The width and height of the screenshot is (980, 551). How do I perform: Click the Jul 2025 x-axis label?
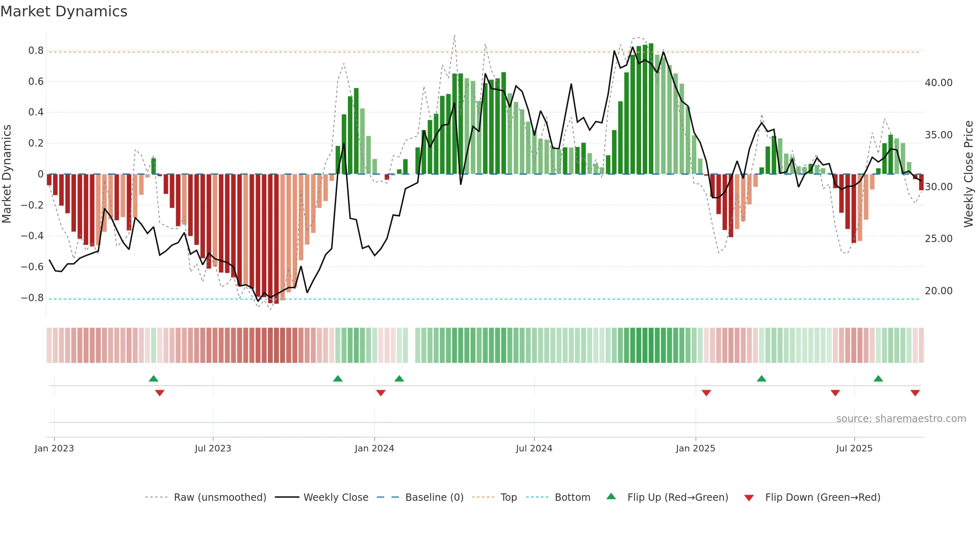click(x=854, y=448)
